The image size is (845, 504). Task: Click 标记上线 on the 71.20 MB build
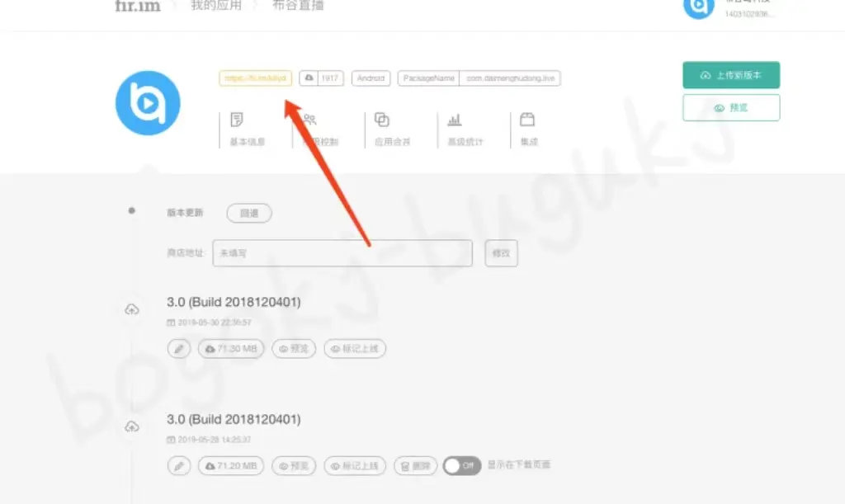355,466
